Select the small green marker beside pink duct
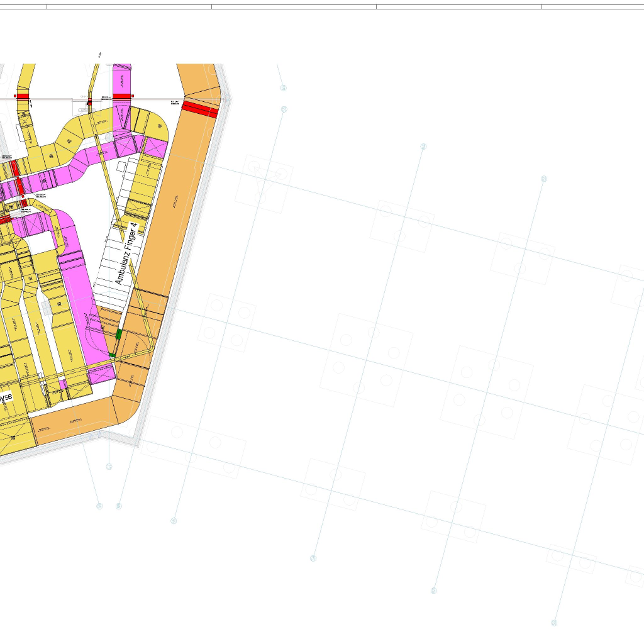 [x=113, y=355]
